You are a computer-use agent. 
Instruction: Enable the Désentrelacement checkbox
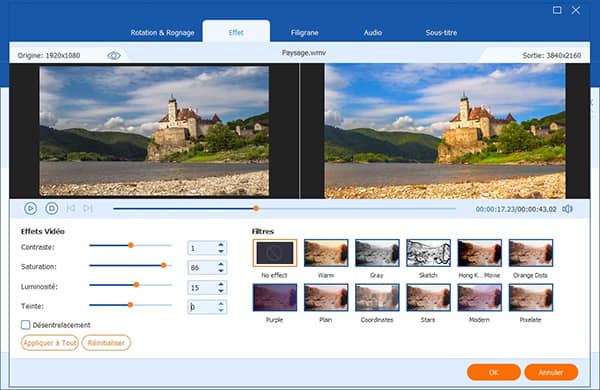point(25,325)
